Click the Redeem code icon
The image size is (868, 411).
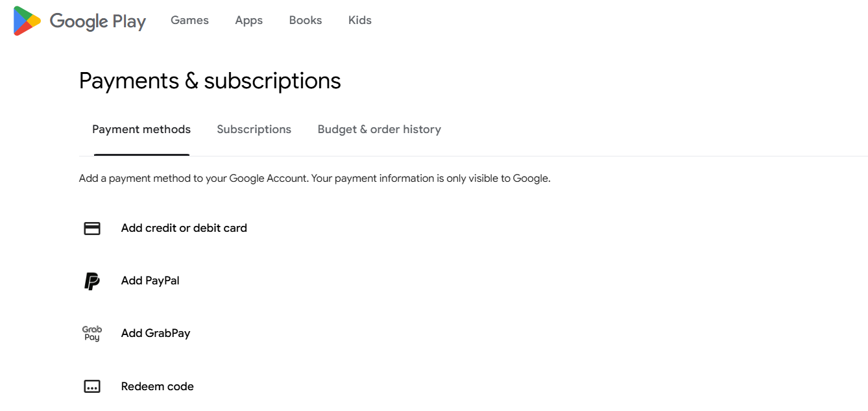point(92,386)
